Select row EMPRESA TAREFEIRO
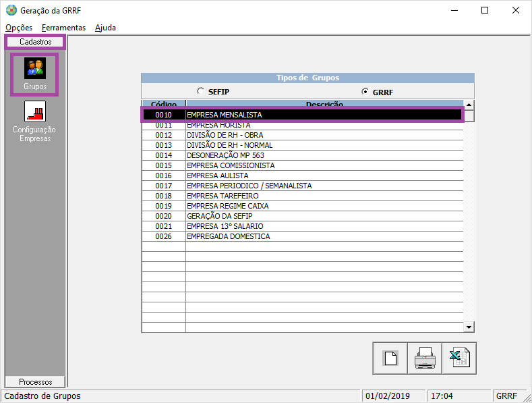 (303, 196)
